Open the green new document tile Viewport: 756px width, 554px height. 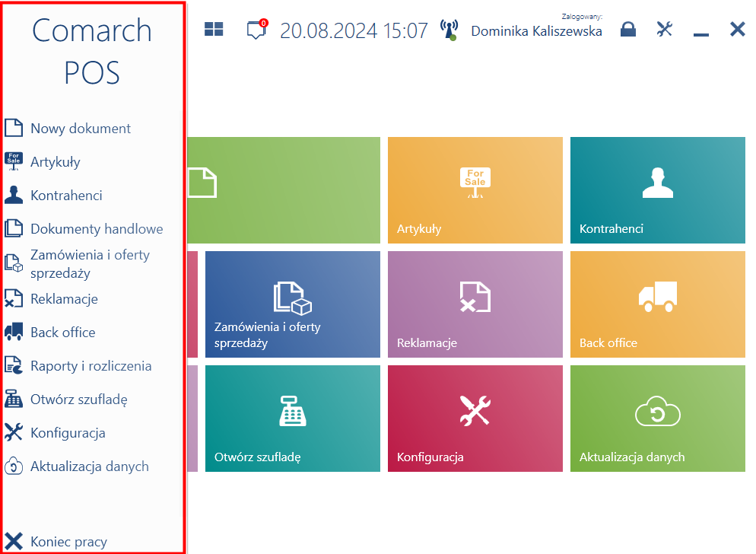coord(284,190)
